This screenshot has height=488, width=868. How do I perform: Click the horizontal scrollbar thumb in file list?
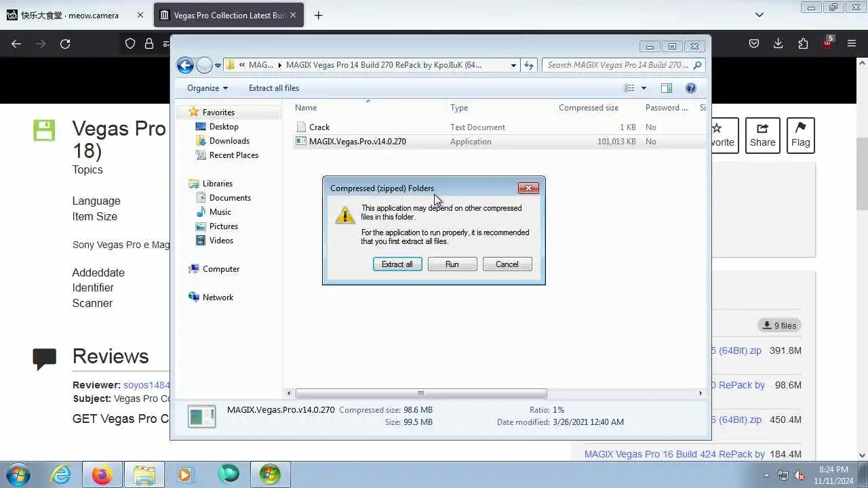pos(421,393)
